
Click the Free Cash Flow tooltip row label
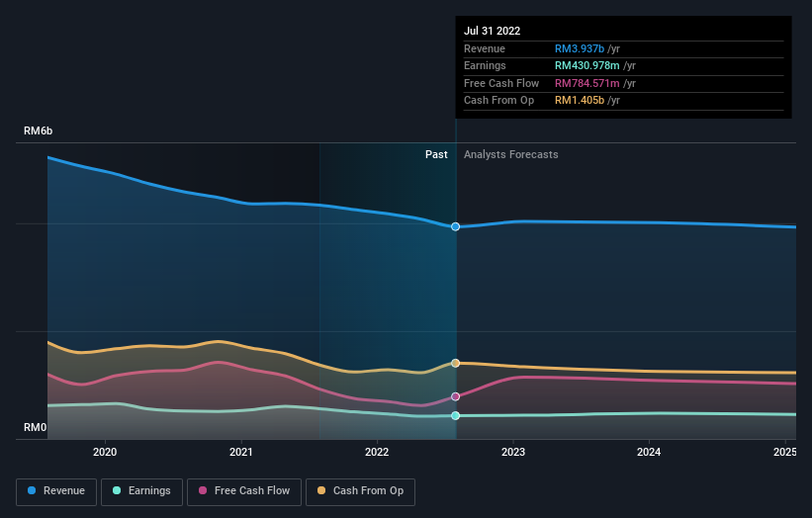tap(501, 83)
